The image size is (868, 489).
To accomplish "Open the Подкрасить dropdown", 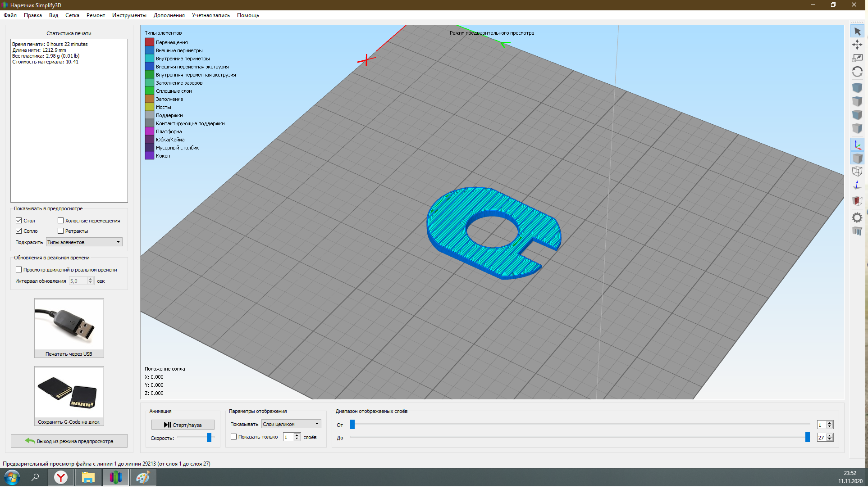I will pyautogui.click(x=84, y=242).
